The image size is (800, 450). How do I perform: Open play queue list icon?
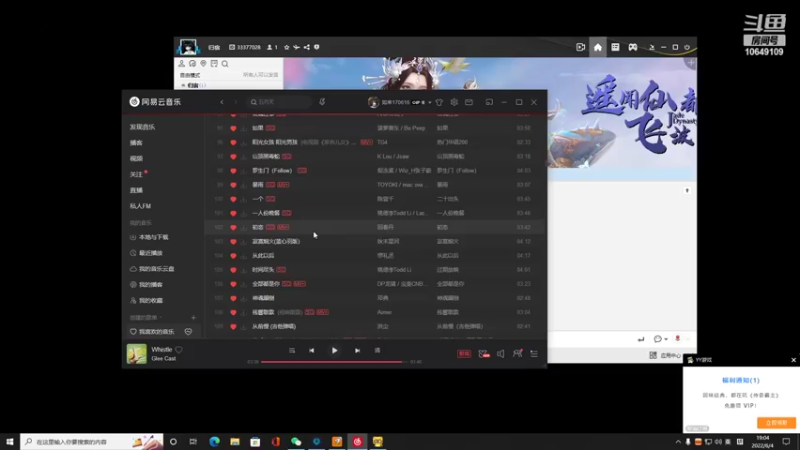pyautogui.click(x=534, y=354)
